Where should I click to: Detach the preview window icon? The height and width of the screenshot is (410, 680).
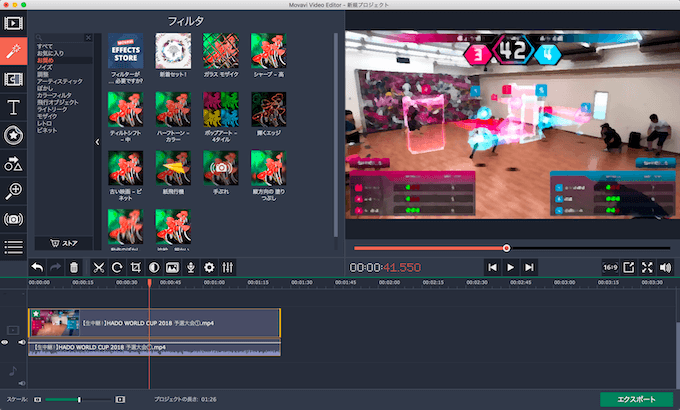629,268
